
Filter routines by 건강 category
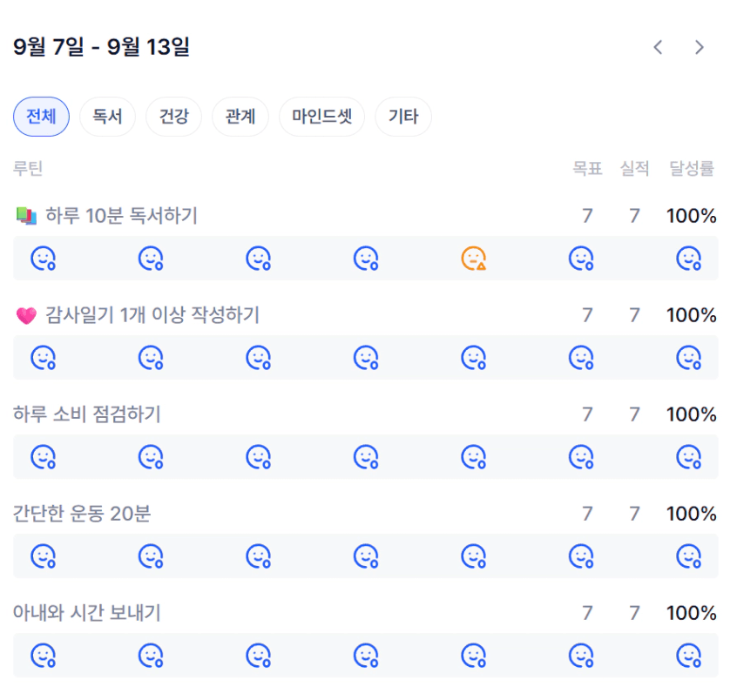[173, 117]
